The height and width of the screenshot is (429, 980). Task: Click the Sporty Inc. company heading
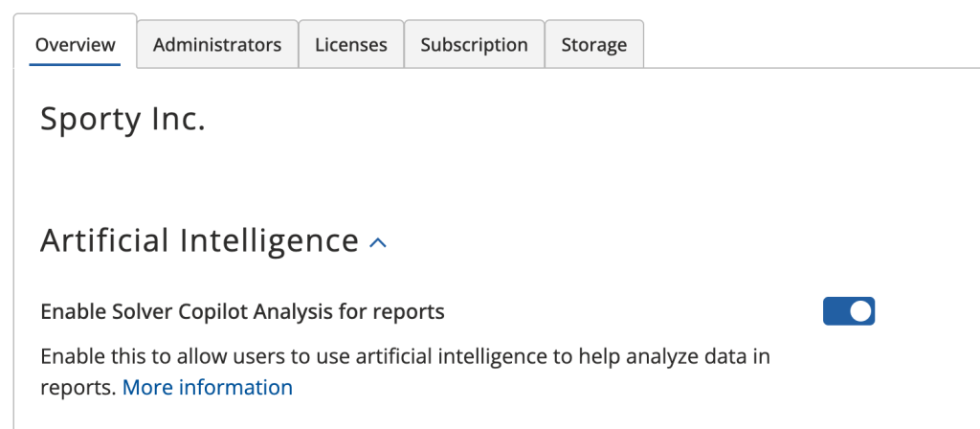pos(122,120)
